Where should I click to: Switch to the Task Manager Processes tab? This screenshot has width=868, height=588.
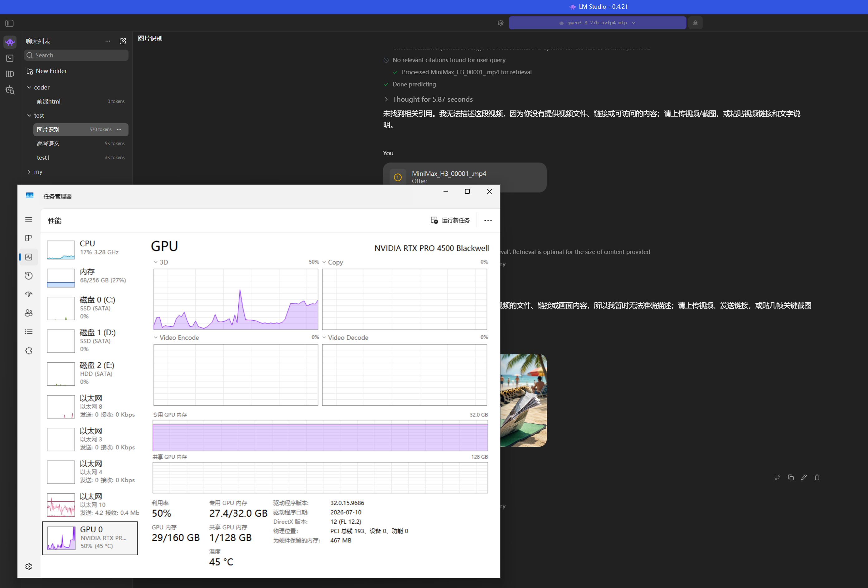click(29, 238)
